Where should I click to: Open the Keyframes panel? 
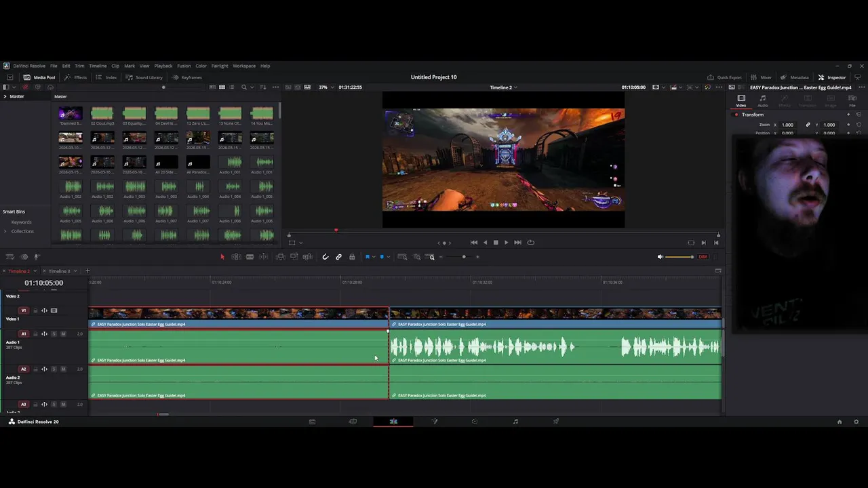pyautogui.click(x=186, y=77)
